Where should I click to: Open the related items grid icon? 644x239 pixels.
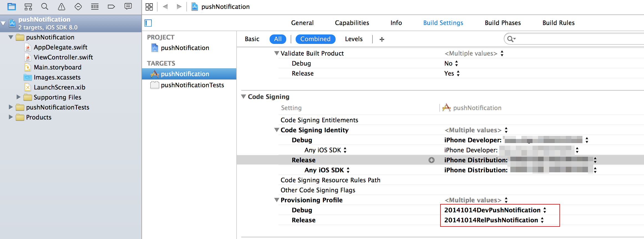149,7
